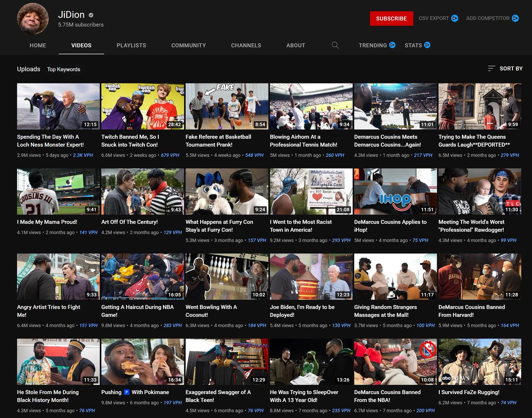The width and height of the screenshot is (532, 418).
Task: Switch to the PLAYLISTS tab
Action: pos(131,45)
